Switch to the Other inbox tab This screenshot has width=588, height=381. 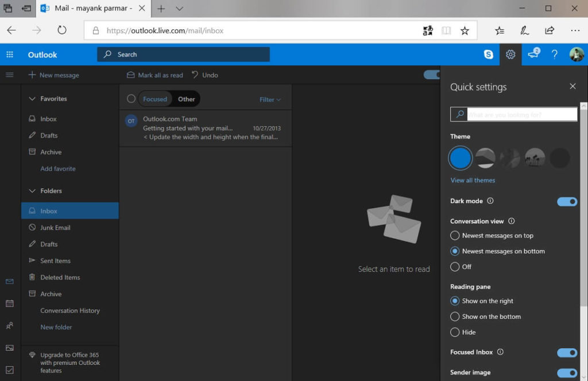click(186, 99)
